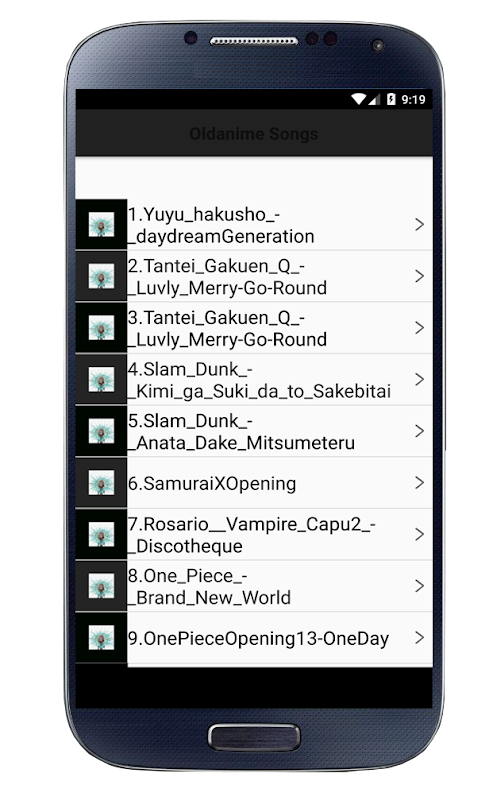The height and width of the screenshot is (800, 489).
Task: Select 8.One_Piece Brand_New_World track
Action: 209,586
